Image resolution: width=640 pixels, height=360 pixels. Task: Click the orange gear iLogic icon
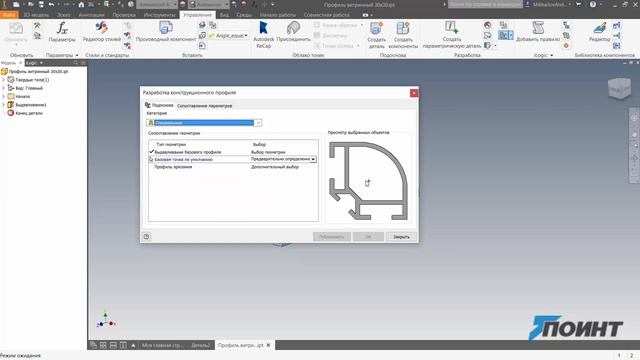pyautogui.click(x=566, y=45)
